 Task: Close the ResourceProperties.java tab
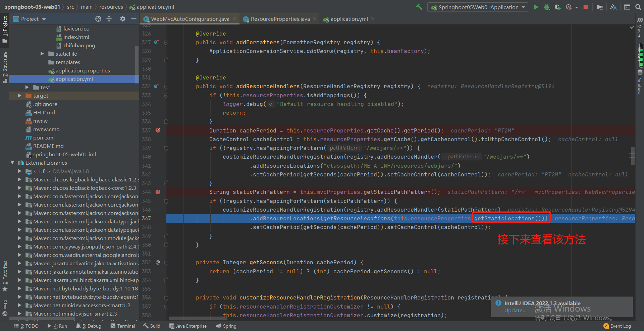(x=315, y=19)
